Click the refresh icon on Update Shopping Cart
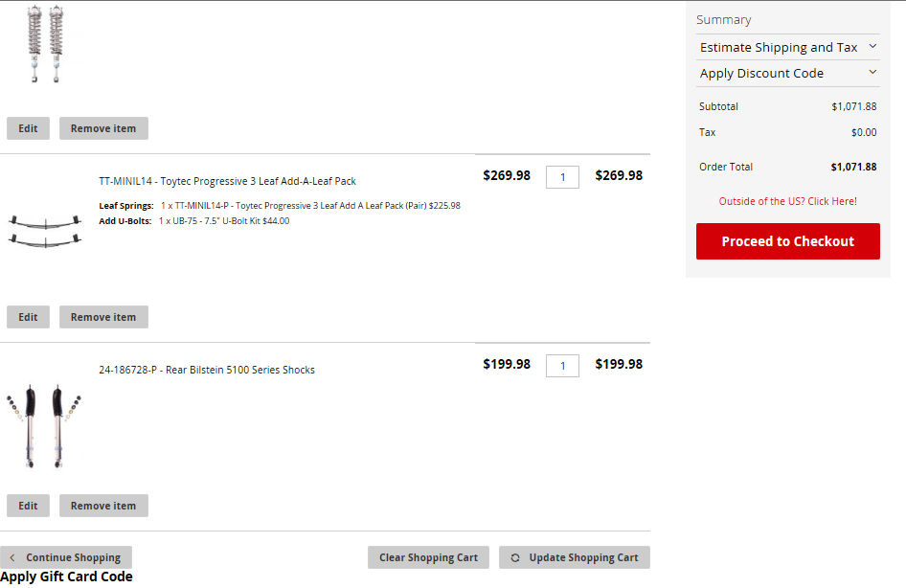Screen dimensions: 906x588 [x=515, y=557]
